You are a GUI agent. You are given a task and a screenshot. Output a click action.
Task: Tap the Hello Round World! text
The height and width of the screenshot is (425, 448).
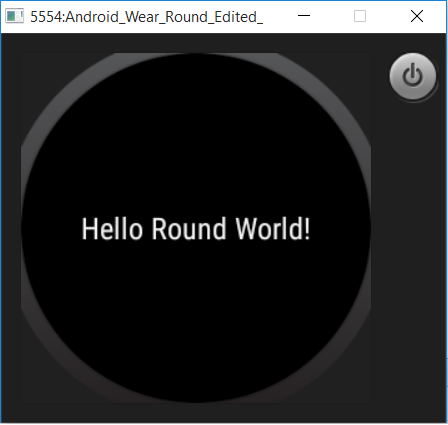pyautogui.click(x=196, y=229)
